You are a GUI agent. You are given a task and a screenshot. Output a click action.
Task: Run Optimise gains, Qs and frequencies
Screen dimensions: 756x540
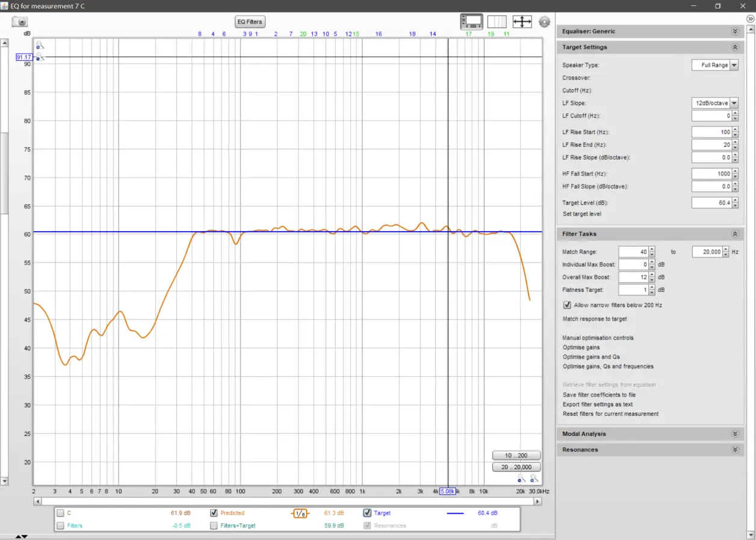(608, 367)
